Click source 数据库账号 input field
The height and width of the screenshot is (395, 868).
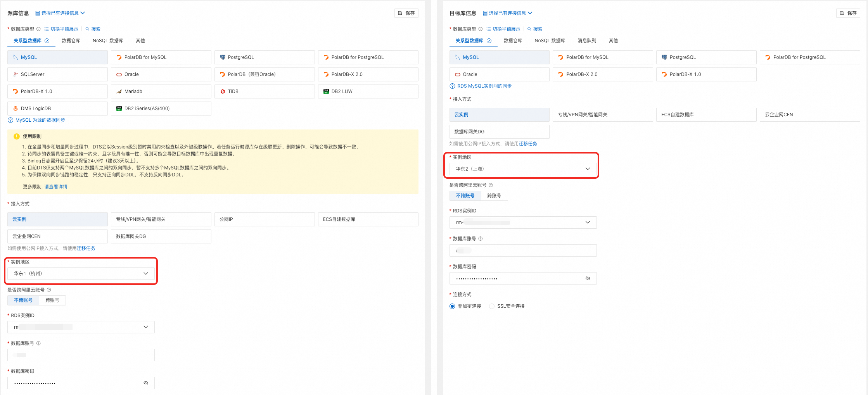[x=81, y=355]
